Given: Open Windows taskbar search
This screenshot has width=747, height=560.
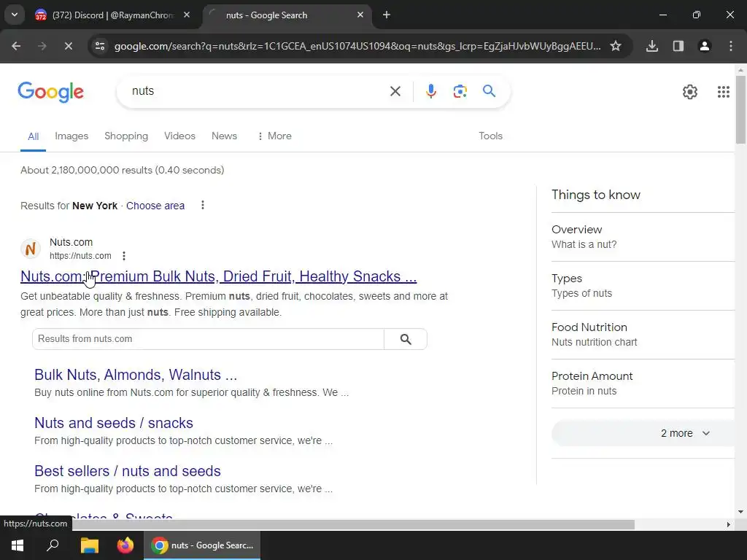Looking at the screenshot, I should (53, 545).
